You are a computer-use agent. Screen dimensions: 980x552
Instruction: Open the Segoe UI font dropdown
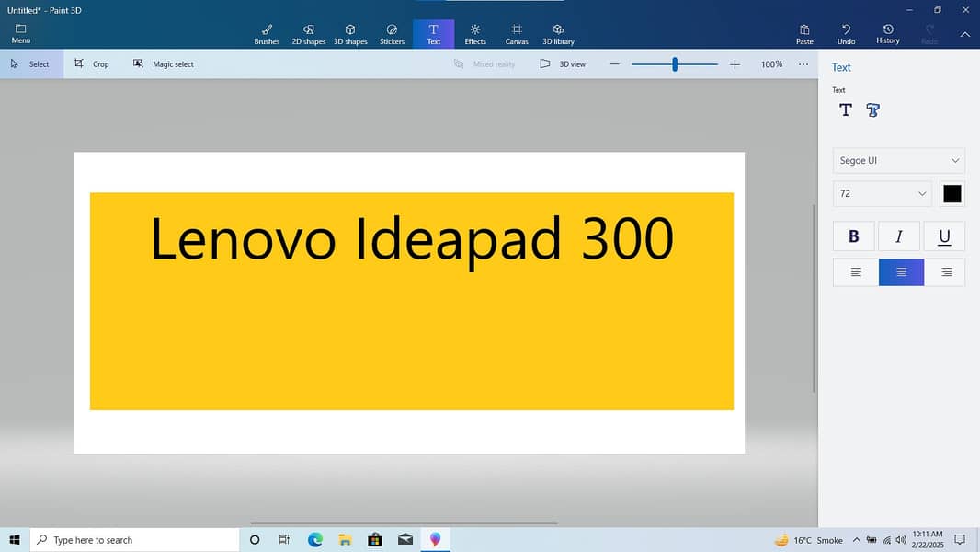[x=898, y=160]
